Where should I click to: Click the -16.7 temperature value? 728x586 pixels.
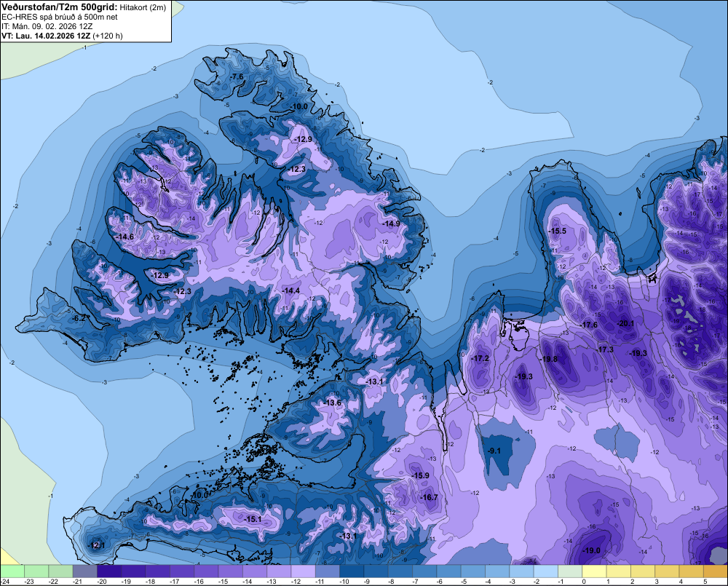pos(429,497)
